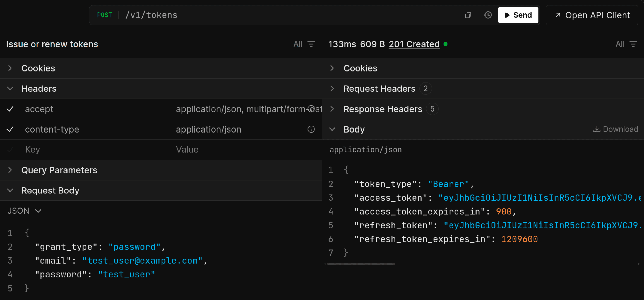644x300 pixels.
Task: Click the info icon for content-type header
Action: 311,129
